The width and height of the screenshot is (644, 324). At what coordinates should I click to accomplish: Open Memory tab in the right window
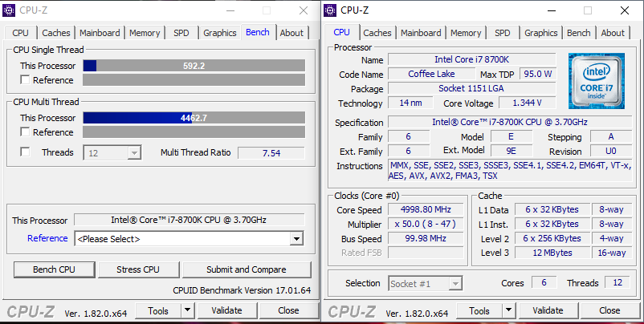[x=466, y=33]
